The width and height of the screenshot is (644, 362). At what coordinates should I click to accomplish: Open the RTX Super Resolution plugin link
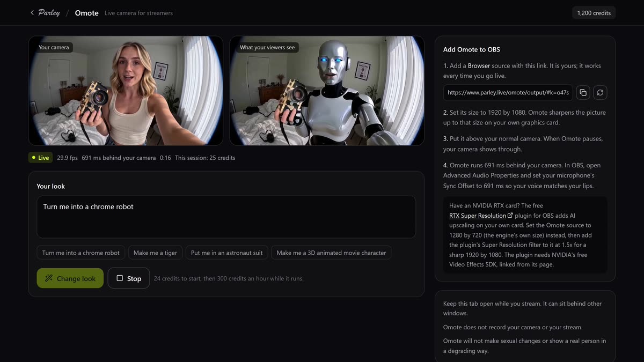(478, 216)
